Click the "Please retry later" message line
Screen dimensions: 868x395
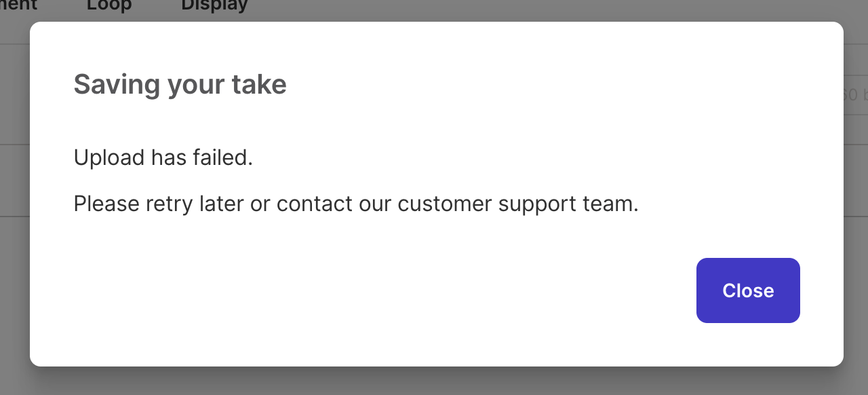pos(355,204)
